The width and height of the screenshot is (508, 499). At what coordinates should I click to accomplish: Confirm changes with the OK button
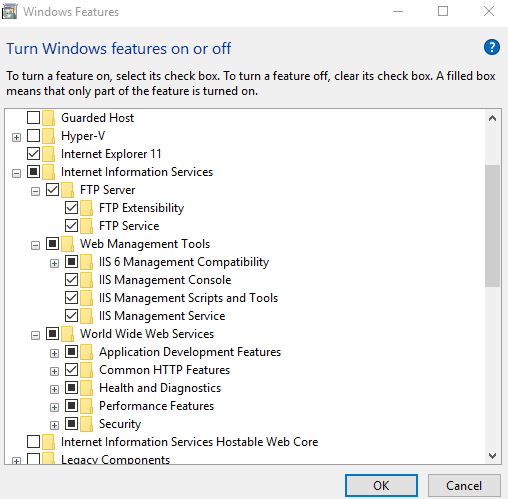381,485
